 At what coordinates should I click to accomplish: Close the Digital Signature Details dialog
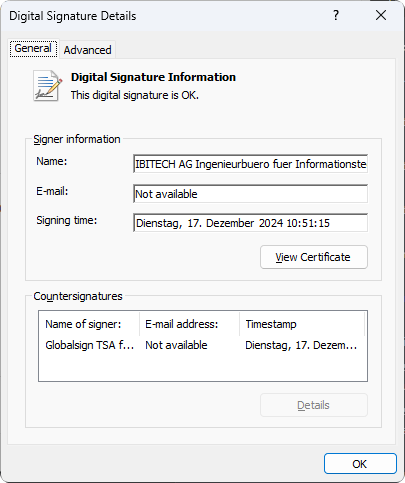point(381,15)
